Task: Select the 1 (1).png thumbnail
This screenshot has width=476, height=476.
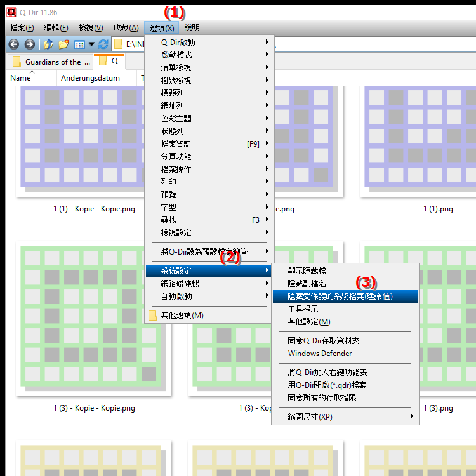Action: click(418, 141)
